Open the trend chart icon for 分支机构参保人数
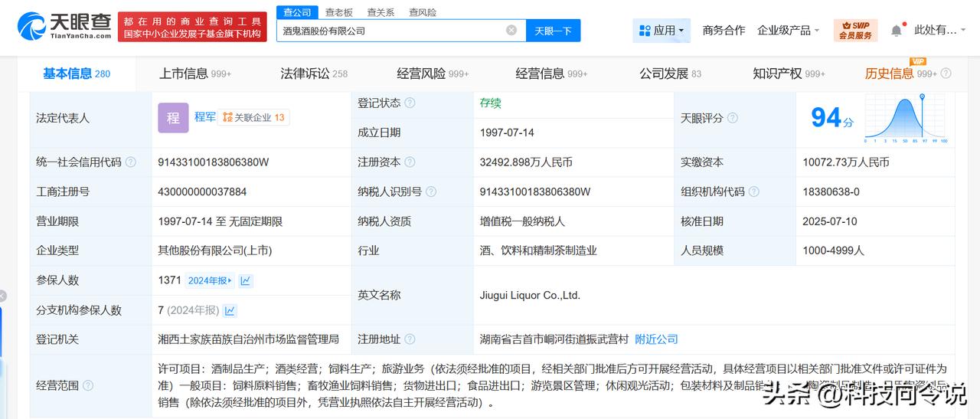The height and width of the screenshot is (419, 980). (230, 310)
